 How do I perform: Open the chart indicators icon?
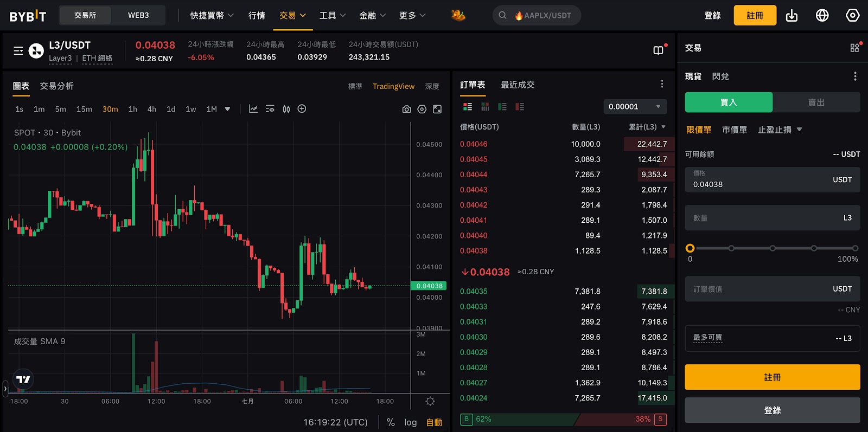tap(253, 109)
